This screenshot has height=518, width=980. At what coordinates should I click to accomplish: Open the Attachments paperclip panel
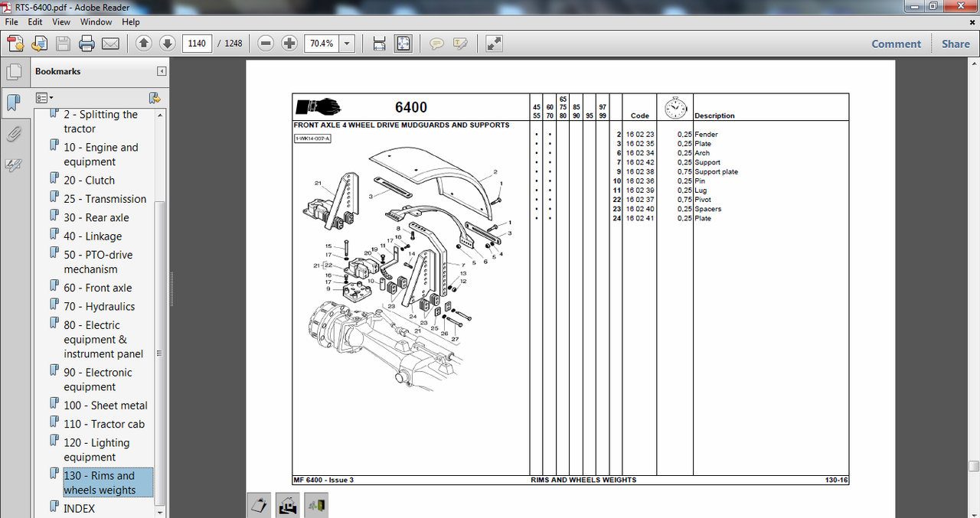click(14, 135)
